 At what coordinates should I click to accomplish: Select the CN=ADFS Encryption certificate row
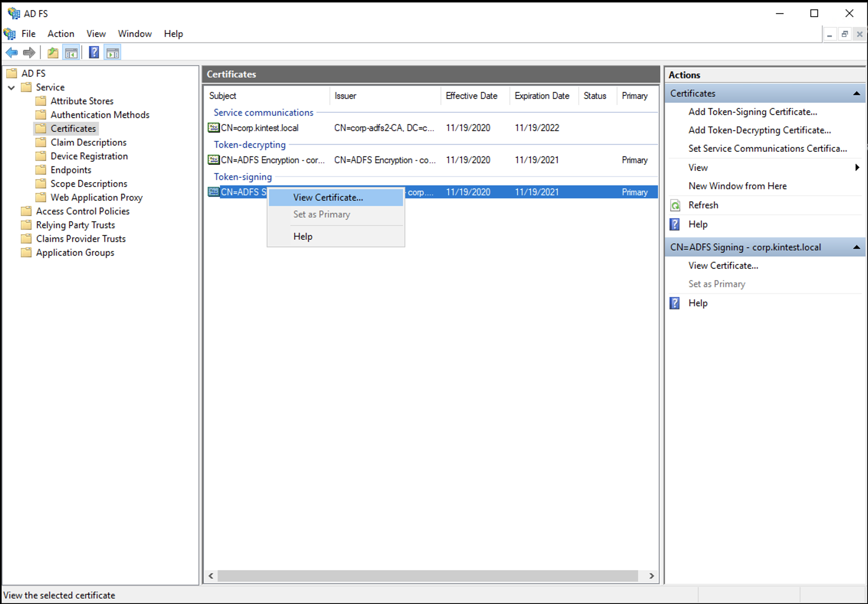432,160
